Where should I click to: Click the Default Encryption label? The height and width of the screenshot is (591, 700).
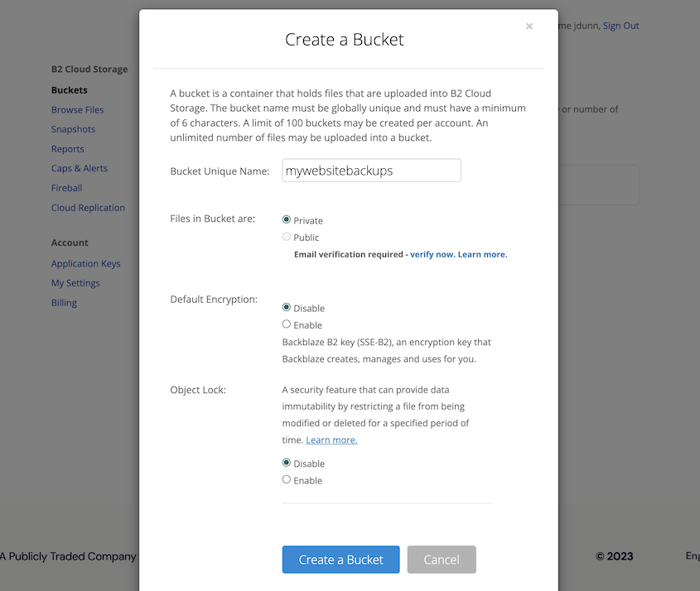[214, 300]
